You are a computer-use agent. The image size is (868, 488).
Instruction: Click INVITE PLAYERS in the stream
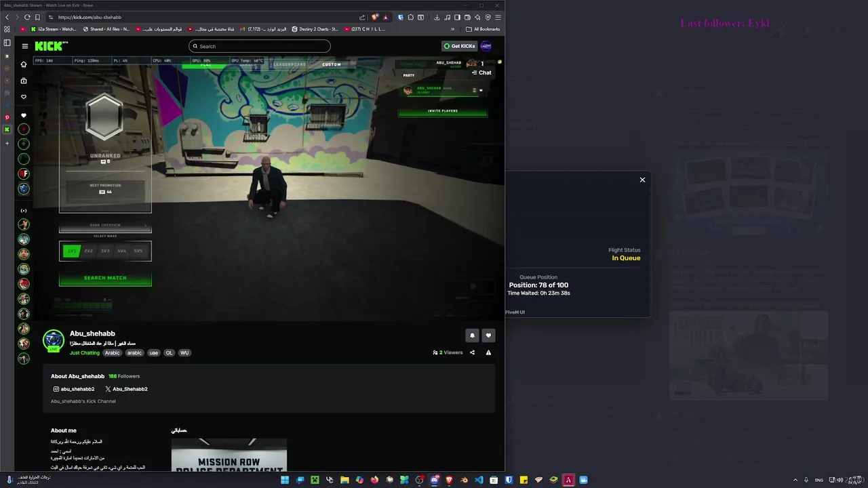(x=443, y=110)
